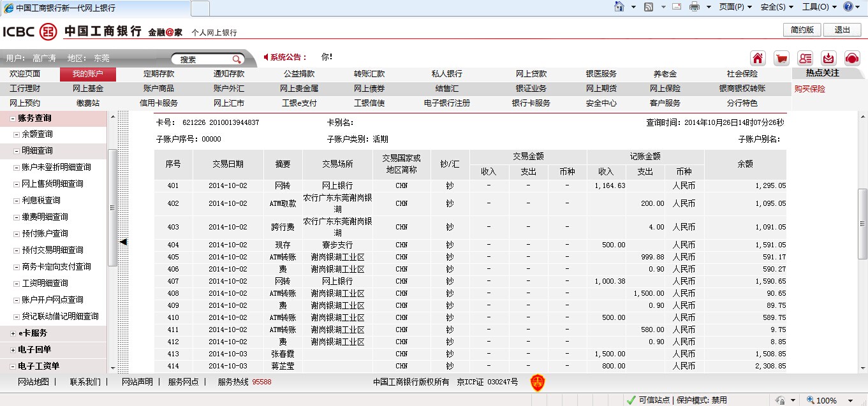
Task: Collapse the left sidebar with black arrow
Action: pyautogui.click(x=124, y=242)
